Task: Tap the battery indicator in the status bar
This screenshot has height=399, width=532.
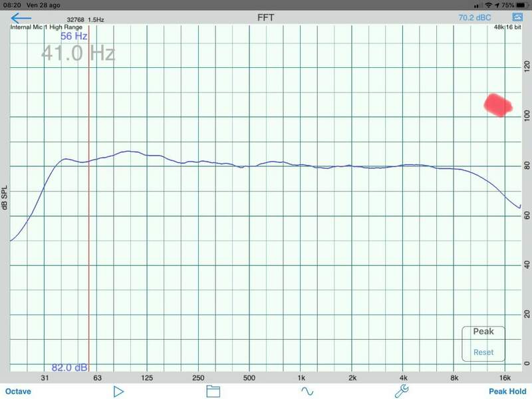Action: (521, 5)
